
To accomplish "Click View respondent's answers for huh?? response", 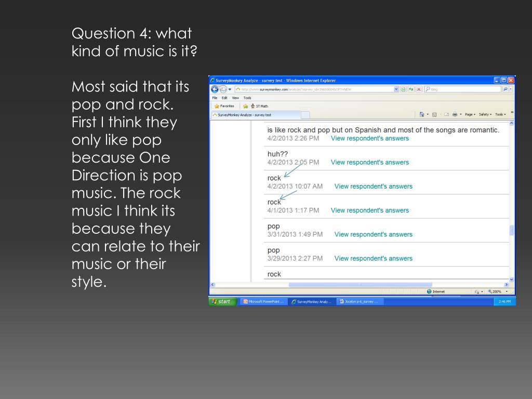I will pos(369,162).
